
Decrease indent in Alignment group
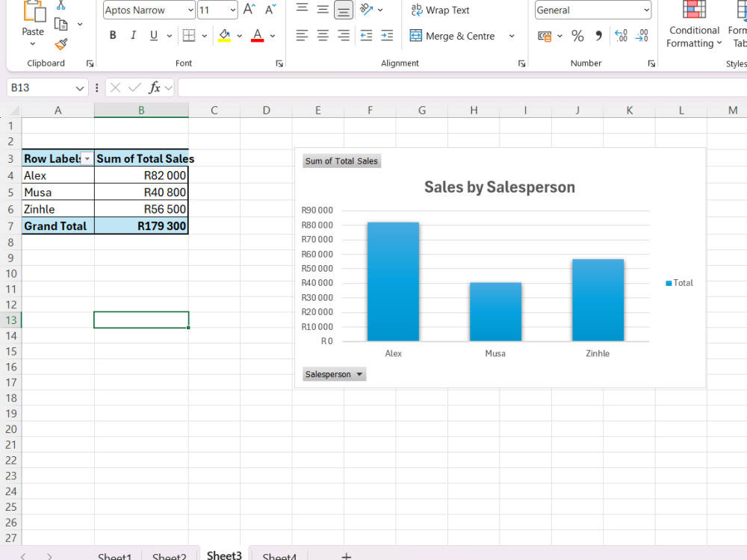[366, 35]
